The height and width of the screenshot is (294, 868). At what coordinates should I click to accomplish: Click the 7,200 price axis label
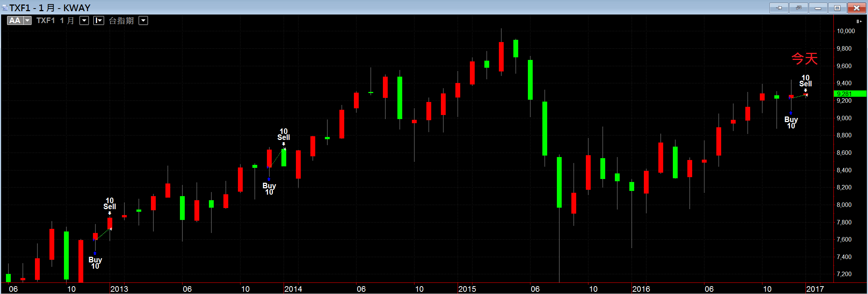pyautogui.click(x=844, y=274)
